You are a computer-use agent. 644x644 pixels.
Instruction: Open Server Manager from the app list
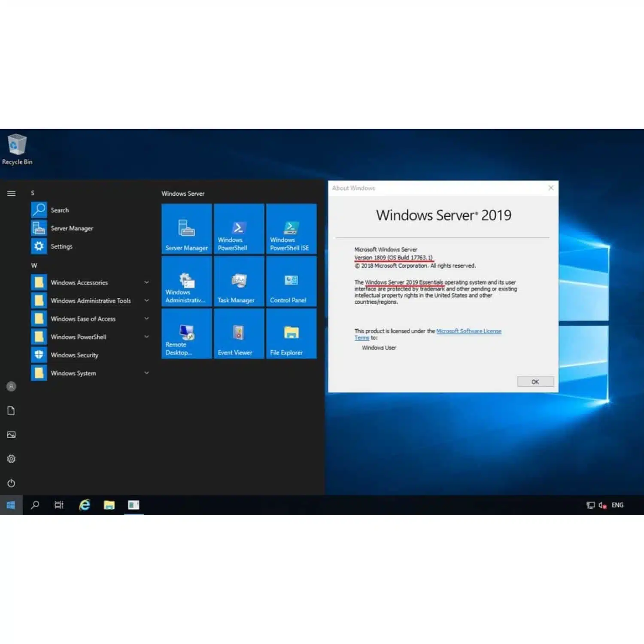coord(90,228)
